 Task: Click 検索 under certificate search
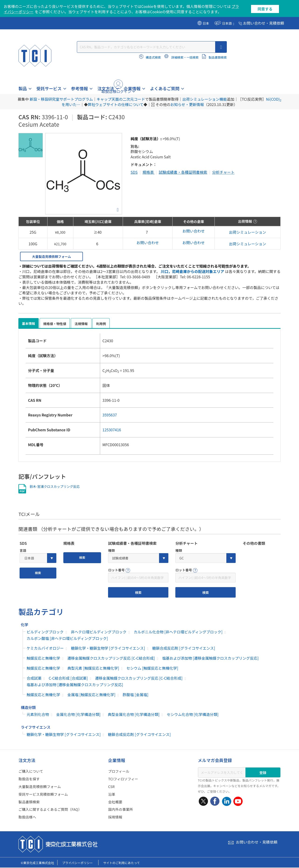pyautogui.click(x=138, y=592)
